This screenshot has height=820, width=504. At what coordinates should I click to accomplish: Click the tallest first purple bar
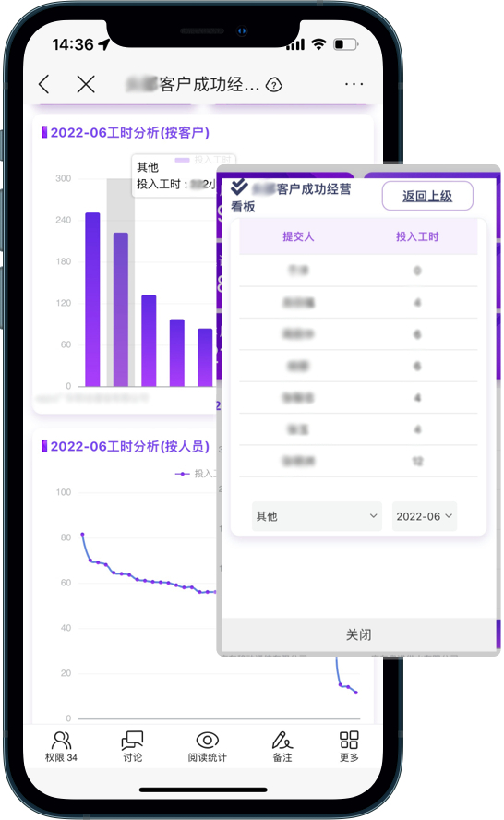92,299
